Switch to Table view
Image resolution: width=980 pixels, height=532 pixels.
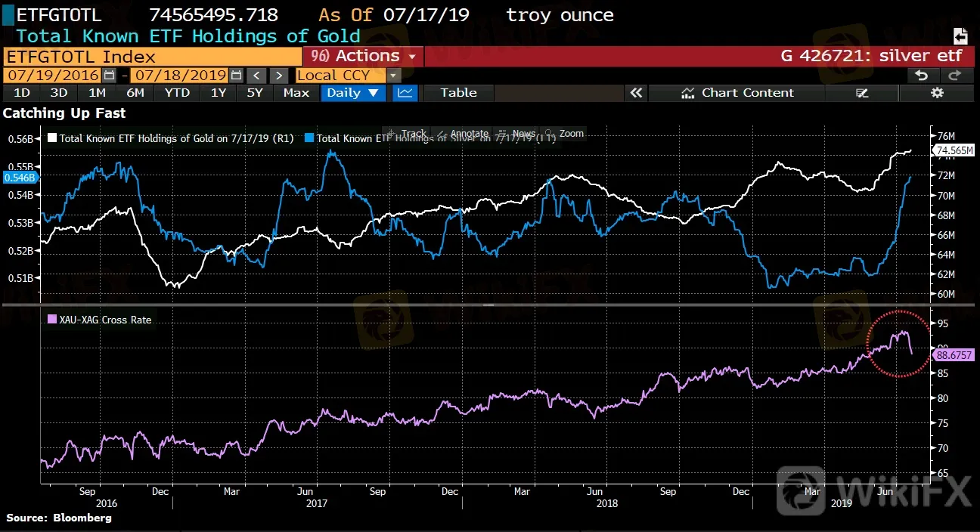point(458,93)
